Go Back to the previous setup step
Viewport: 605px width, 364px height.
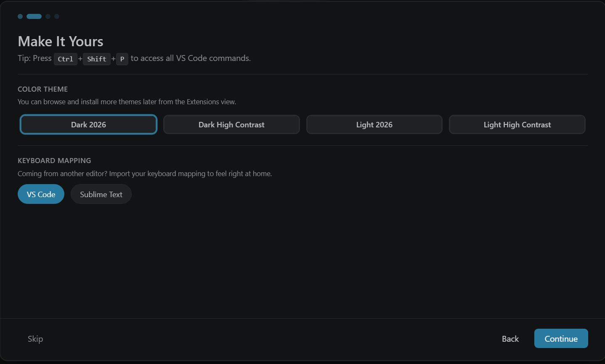coord(510,338)
